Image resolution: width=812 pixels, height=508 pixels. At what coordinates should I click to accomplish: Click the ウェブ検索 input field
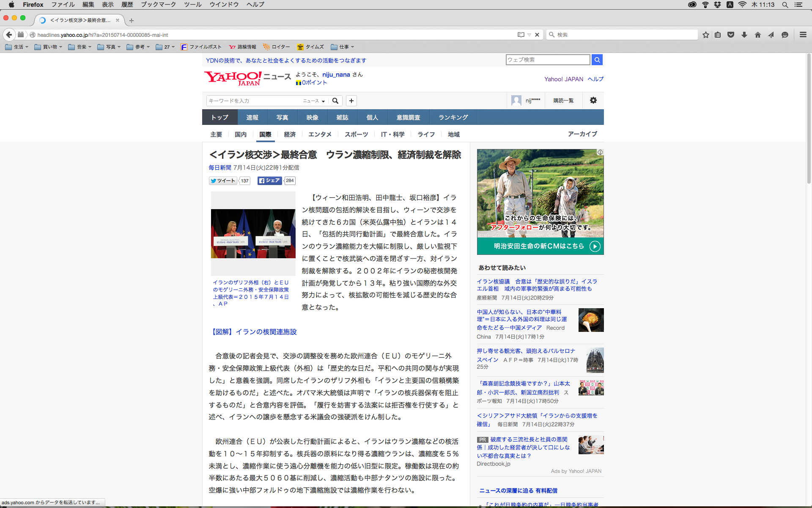(x=548, y=60)
